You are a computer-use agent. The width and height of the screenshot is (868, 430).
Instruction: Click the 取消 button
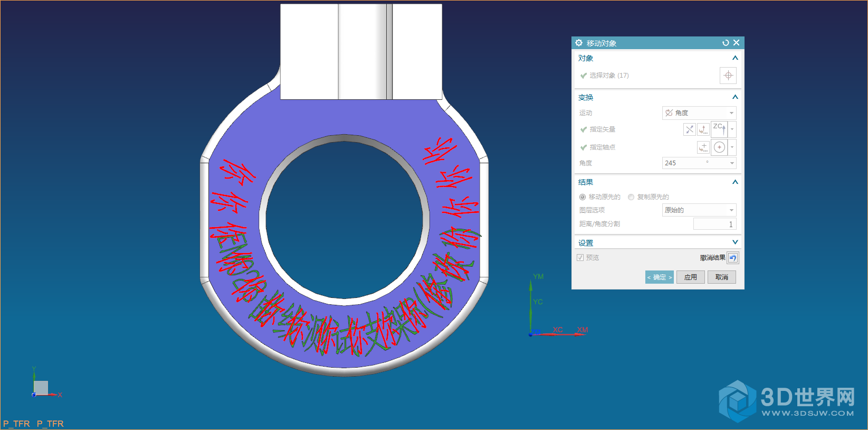click(x=722, y=277)
